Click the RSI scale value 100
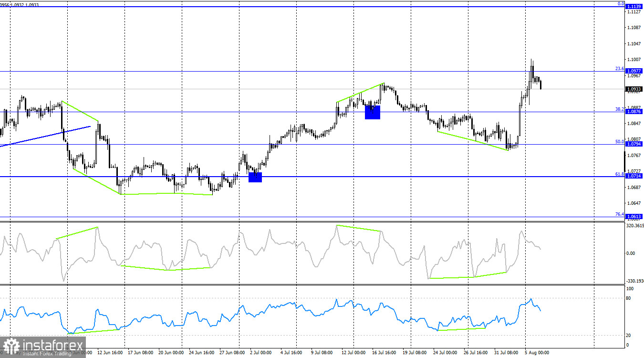The width and height of the screenshot is (644, 358). (x=630, y=289)
